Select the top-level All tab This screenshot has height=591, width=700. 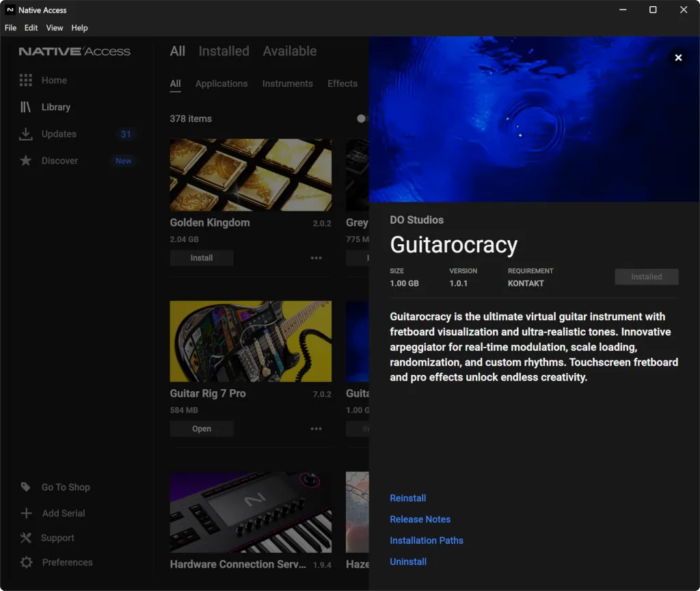click(x=177, y=51)
